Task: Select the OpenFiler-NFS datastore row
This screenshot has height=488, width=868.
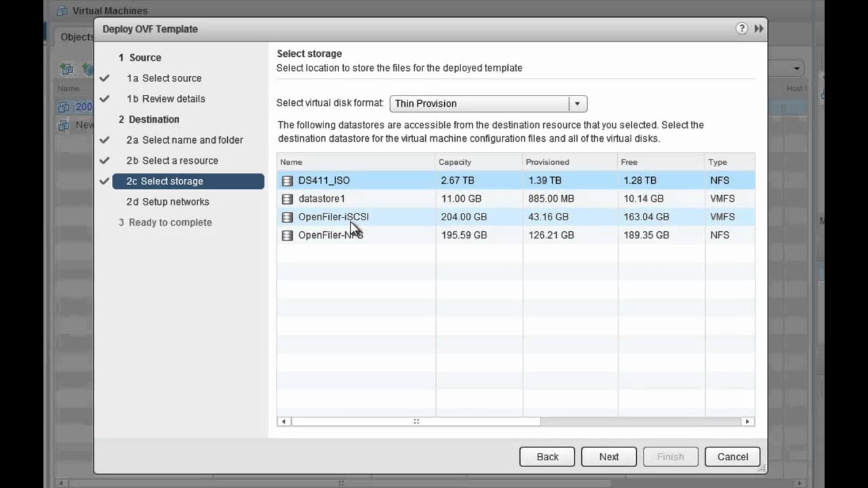Action: (x=516, y=235)
